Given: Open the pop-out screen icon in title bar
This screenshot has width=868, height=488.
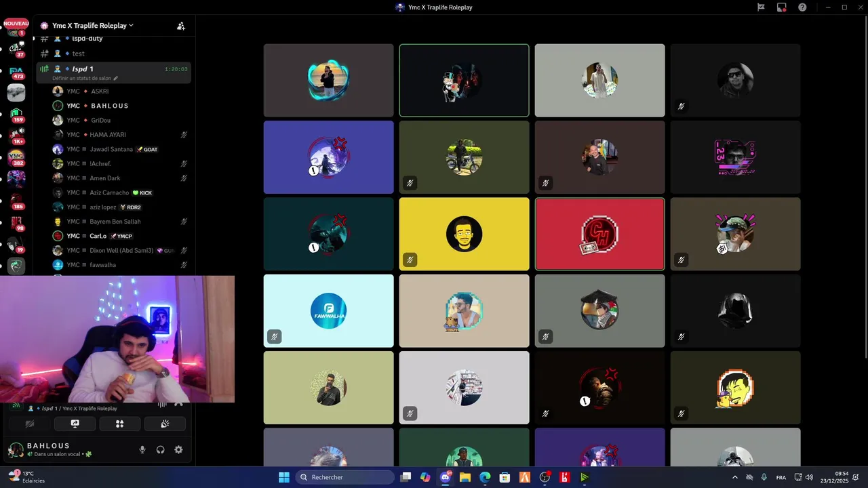Looking at the screenshot, I should point(781,7).
